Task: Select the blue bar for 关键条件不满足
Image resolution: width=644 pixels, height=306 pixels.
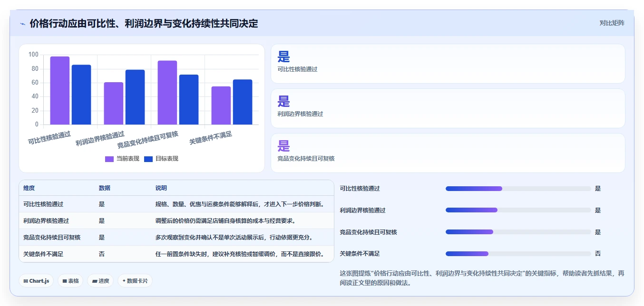Action: click(x=243, y=102)
